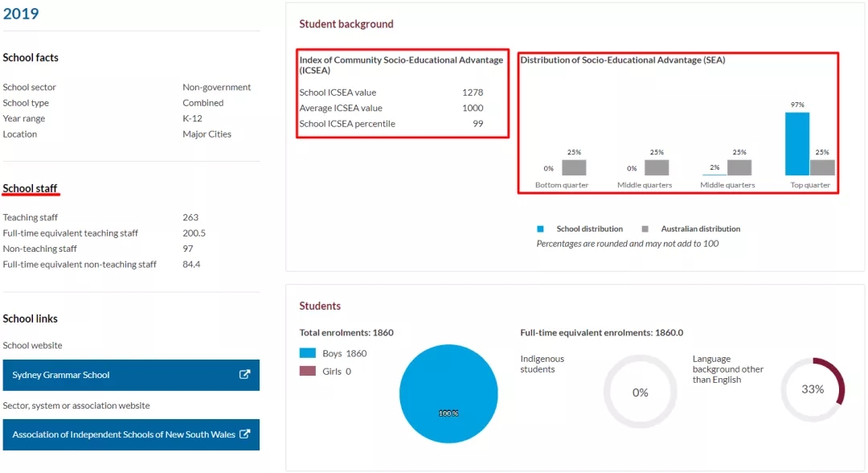Image resolution: width=868 pixels, height=473 pixels.
Task: Select the Non-government value
Action: pos(216,87)
